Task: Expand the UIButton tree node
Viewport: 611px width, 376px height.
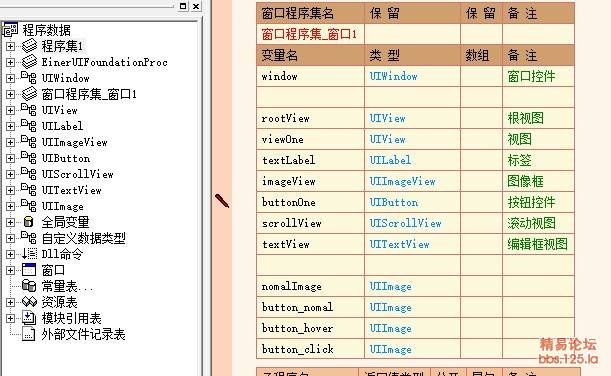Action: point(11,158)
